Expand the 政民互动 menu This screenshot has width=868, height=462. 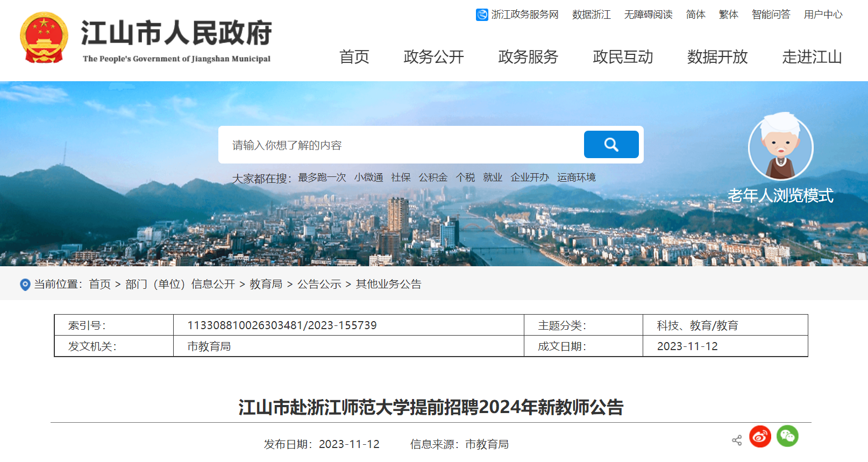click(x=623, y=57)
